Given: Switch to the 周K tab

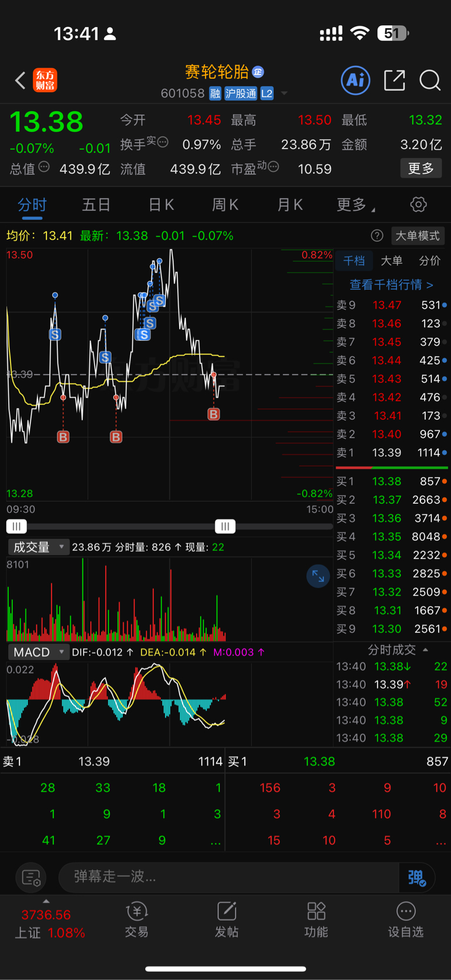Looking at the screenshot, I should (225, 204).
